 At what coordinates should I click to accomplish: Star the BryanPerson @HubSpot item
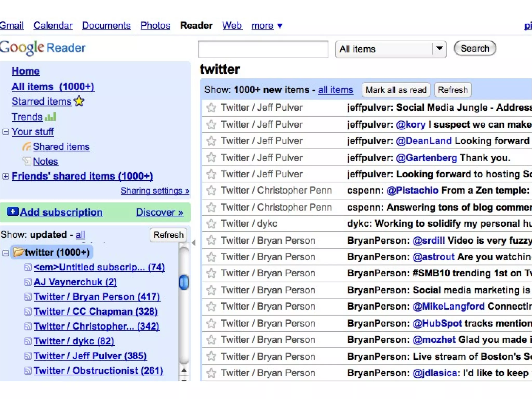coord(211,323)
